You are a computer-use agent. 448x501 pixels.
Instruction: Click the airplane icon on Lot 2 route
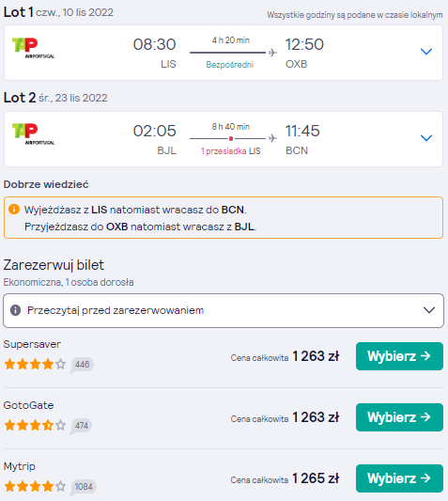272,138
